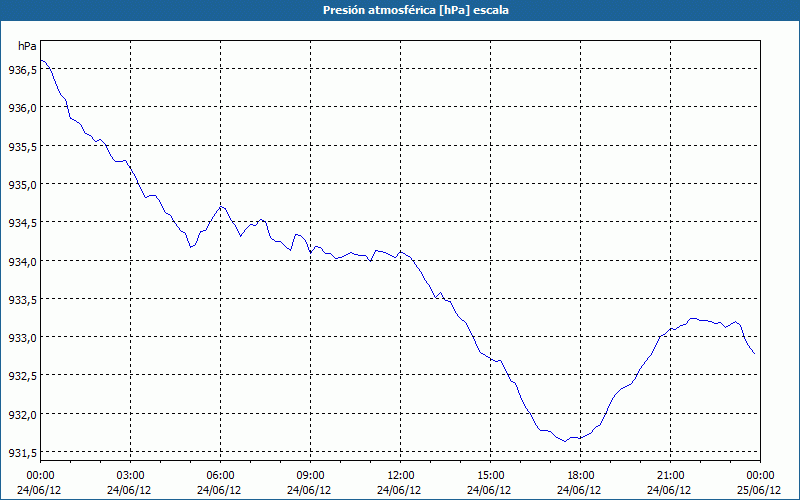The height and width of the screenshot is (500, 800).
Task: Click the 03:00 time label
Action: point(131,476)
